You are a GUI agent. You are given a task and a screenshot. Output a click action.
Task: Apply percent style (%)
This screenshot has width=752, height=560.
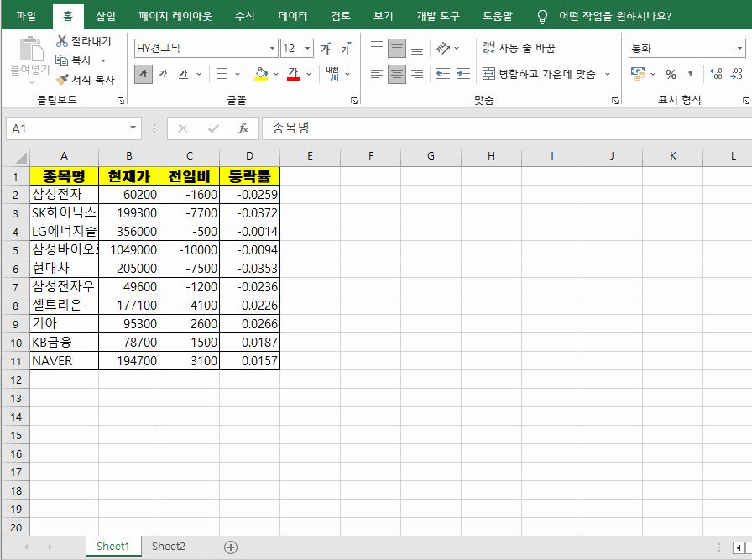(671, 75)
